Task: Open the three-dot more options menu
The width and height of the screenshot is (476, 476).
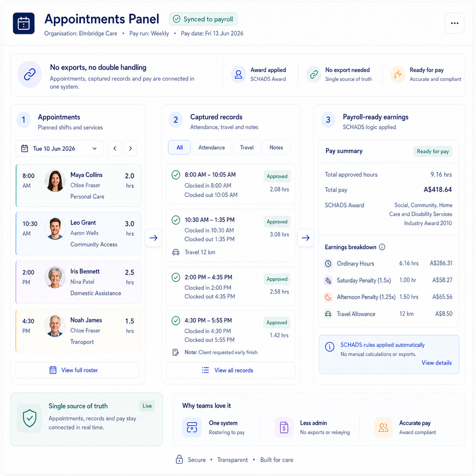Action: click(x=454, y=23)
